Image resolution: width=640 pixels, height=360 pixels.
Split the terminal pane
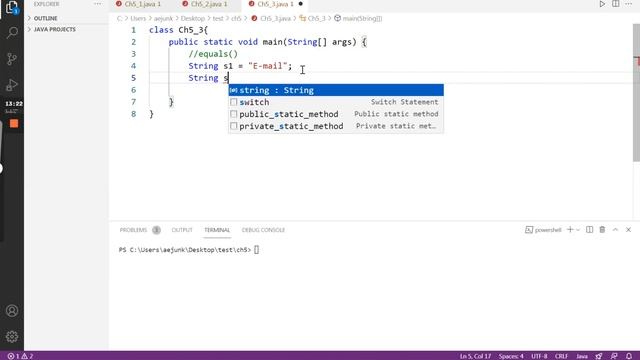[589, 230]
